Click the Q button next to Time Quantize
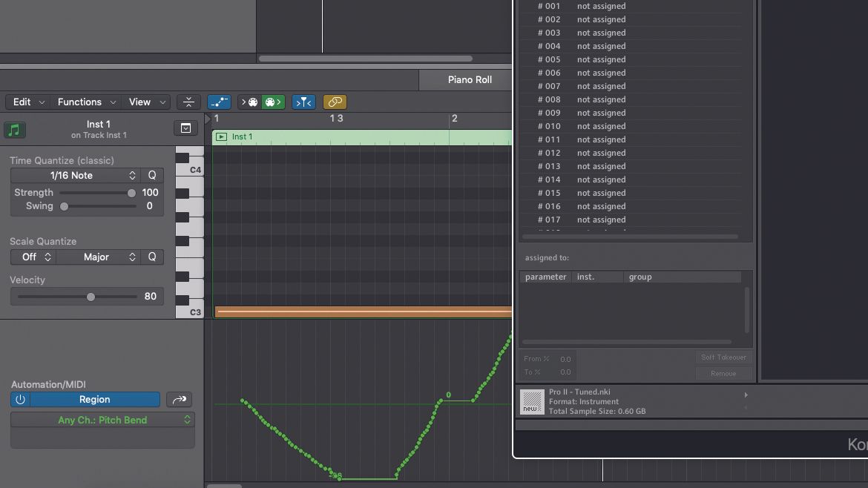868x488 pixels. tap(151, 175)
